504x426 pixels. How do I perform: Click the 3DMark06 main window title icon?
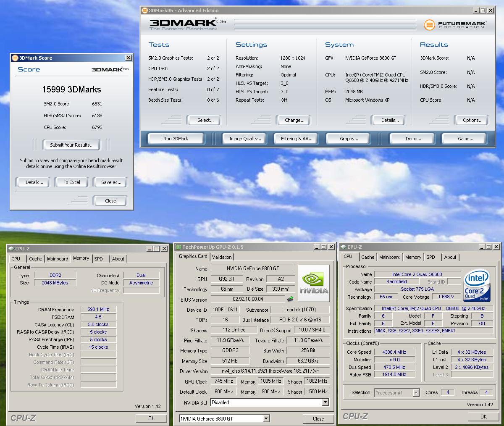click(145, 11)
